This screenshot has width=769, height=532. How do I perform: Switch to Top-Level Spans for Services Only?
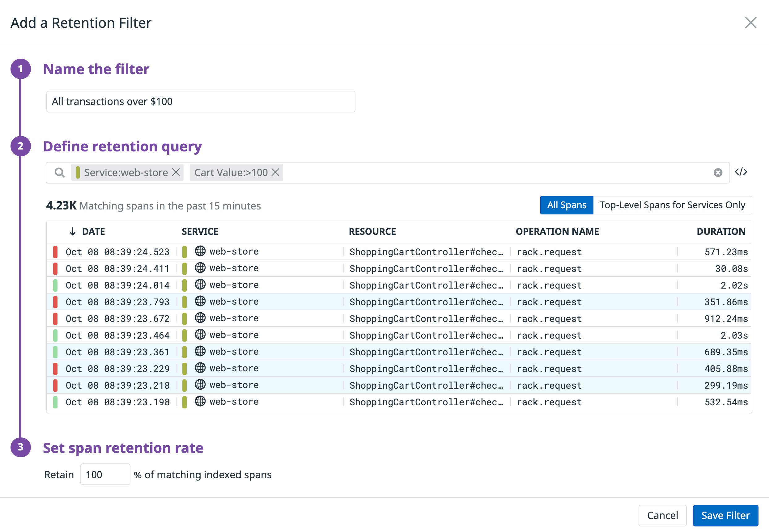click(672, 205)
